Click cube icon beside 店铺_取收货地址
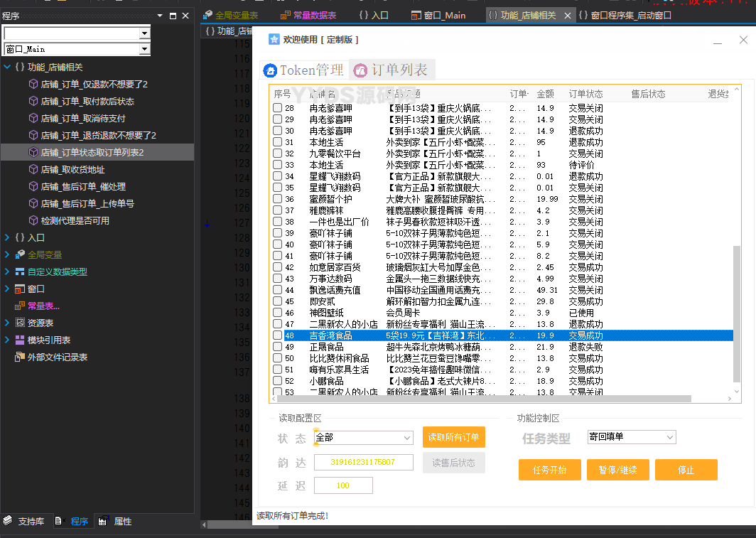This screenshot has height=538, width=756. tap(33, 169)
